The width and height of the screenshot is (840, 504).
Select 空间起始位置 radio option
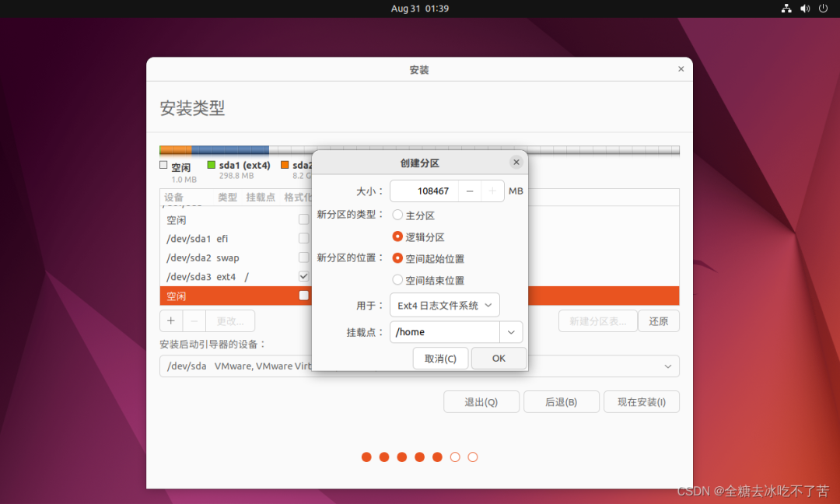click(x=398, y=258)
